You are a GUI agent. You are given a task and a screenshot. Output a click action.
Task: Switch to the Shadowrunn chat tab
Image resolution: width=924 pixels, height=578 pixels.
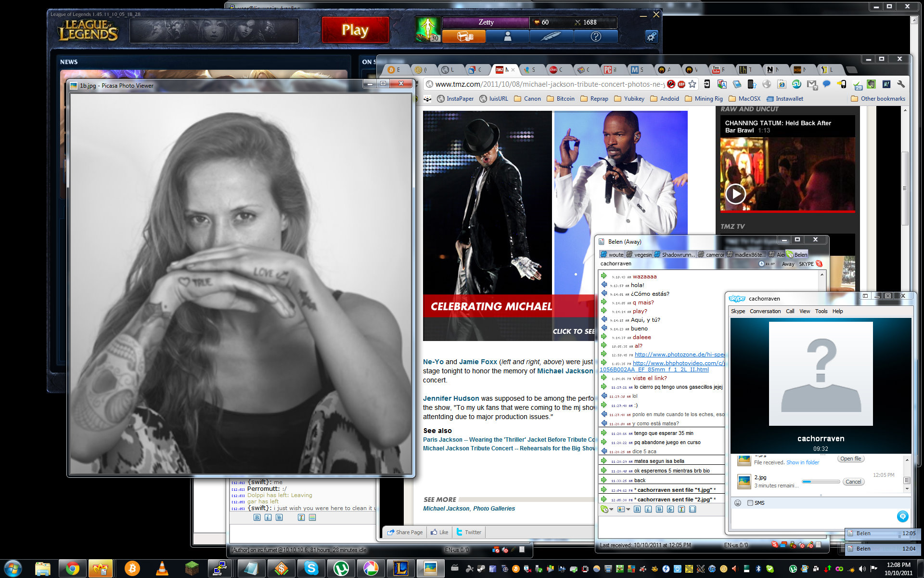[674, 255]
